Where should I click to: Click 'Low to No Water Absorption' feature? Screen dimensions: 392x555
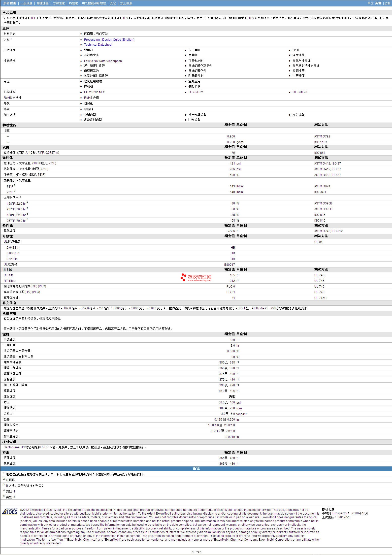coord(103,61)
